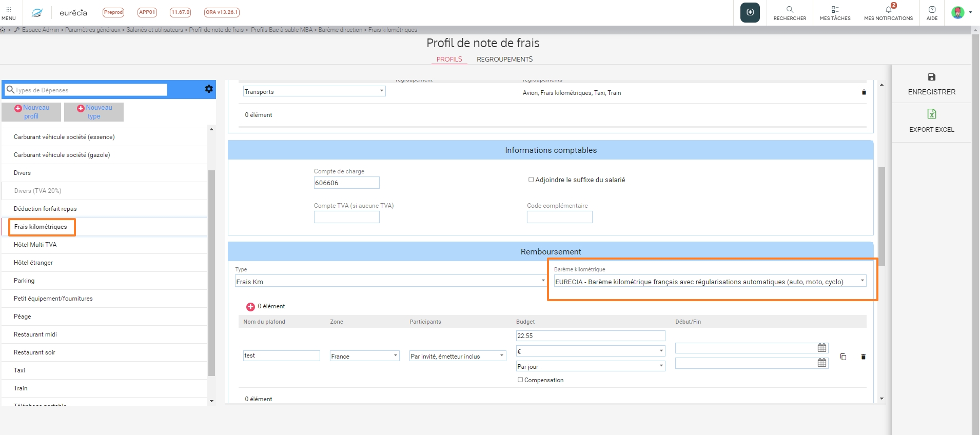Enable Adjoindre le suffixe du salarié checkbox

pyautogui.click(x=531, y=180)
